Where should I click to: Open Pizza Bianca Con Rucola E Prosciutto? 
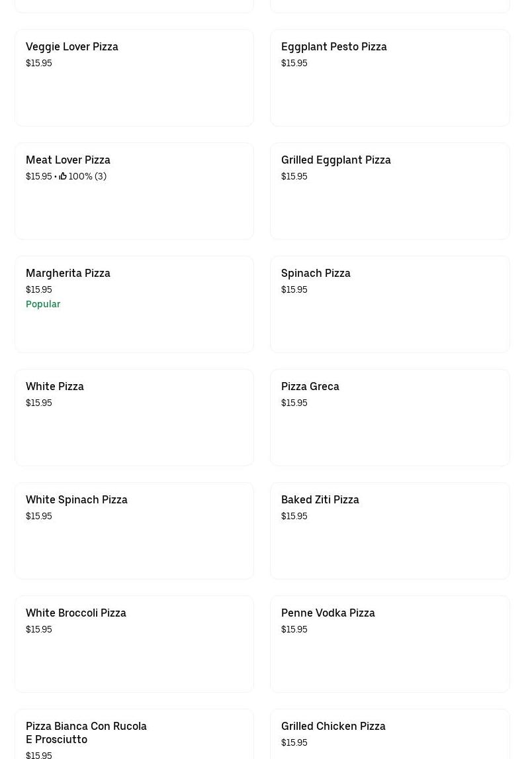[x=86, y=733]
